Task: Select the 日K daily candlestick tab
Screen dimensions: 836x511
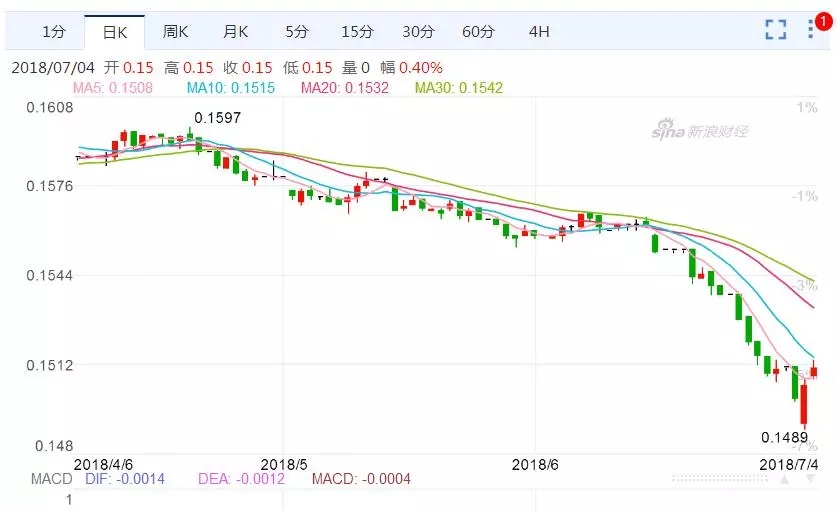Action: [114, 32]
